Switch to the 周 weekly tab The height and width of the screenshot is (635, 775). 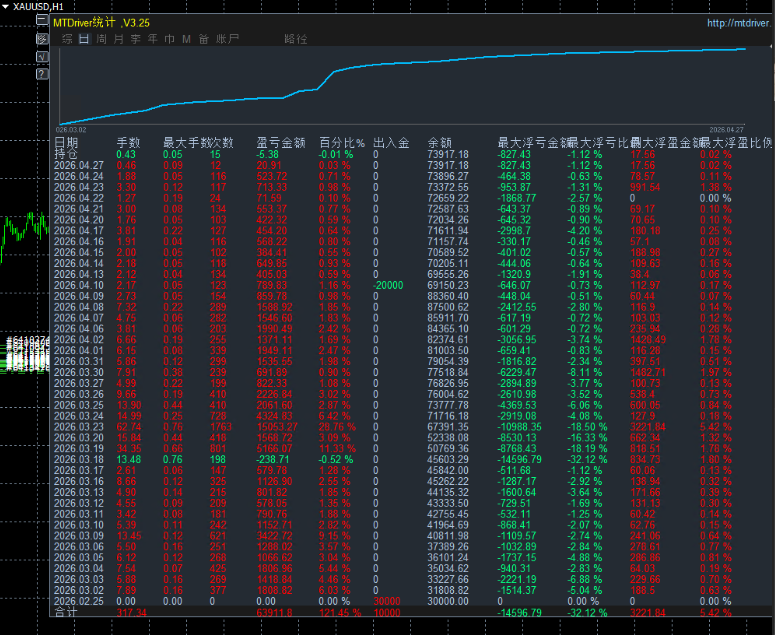click(101, 39)
